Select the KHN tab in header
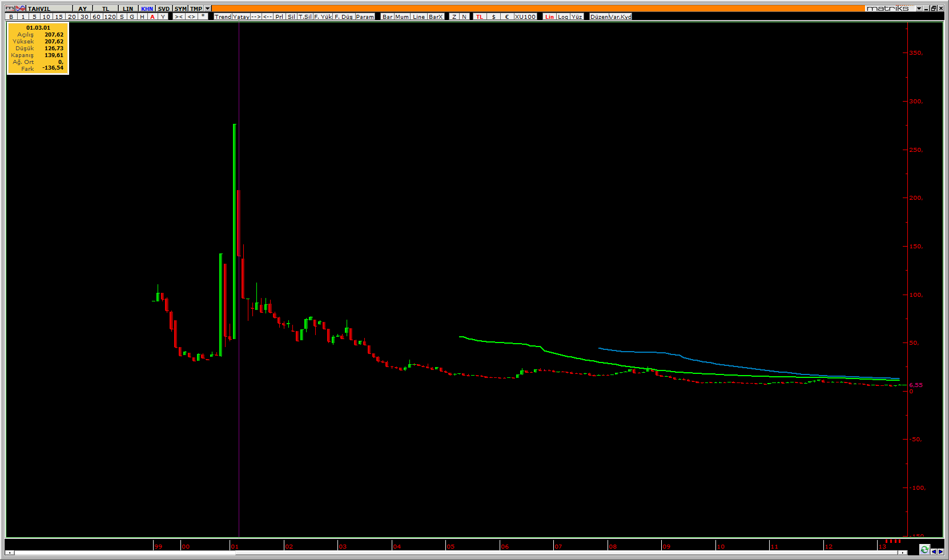949x560 pixels. click(147, 9)
